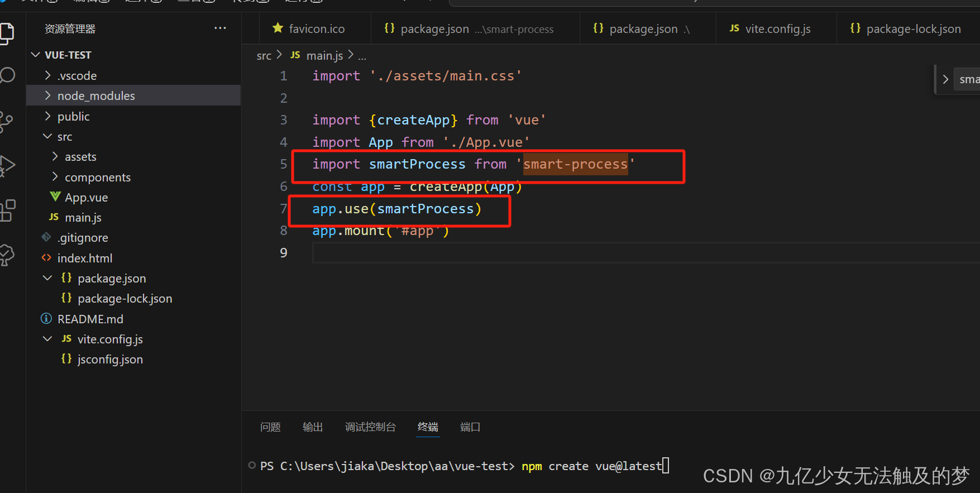
Task: Expand the find widget chevron at editor right
Action: [x=945, y=79]
